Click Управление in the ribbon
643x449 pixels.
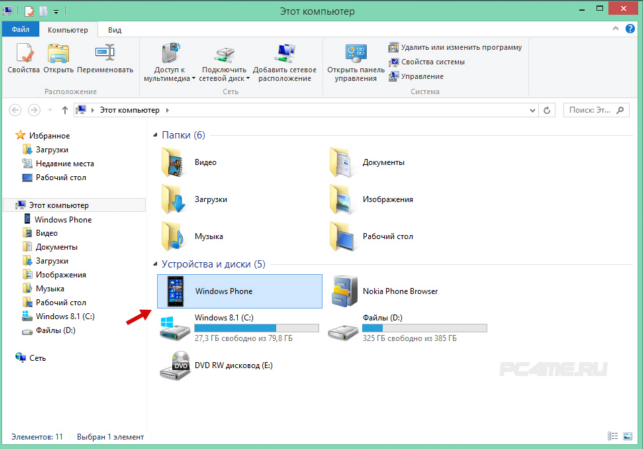click(416, 76)
